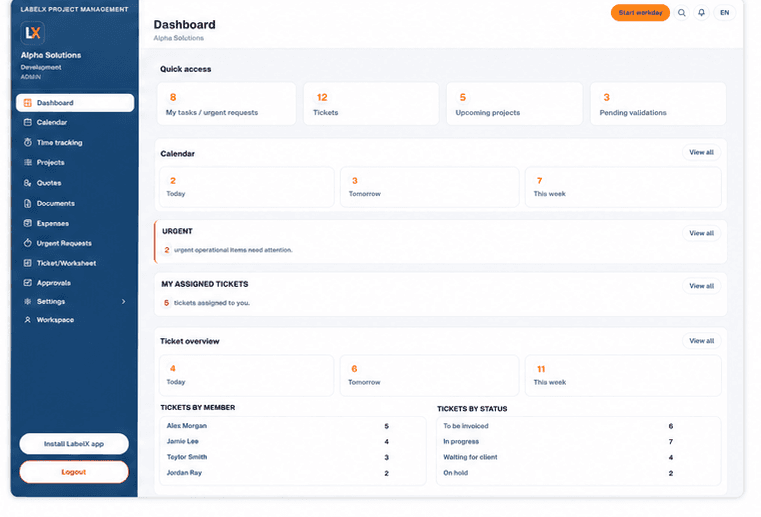This screenshot has width=761, height=517.
Task: Click tickets assigned to you text
Action: click(212, 303)
